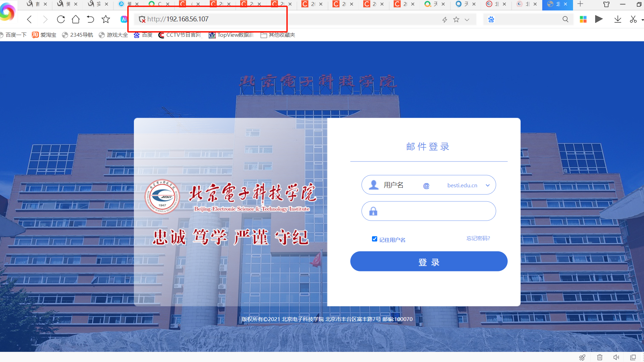Mute page sound via speaker icon

pos(616,357)
